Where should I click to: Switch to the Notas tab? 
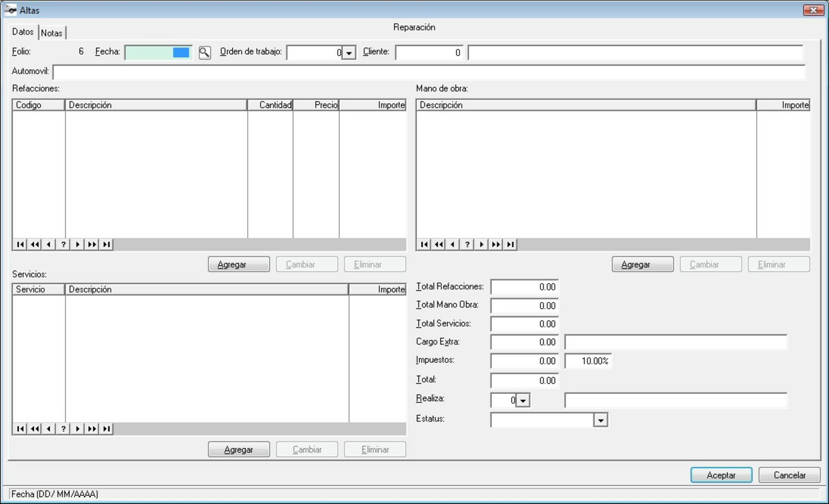click(52, 33)
